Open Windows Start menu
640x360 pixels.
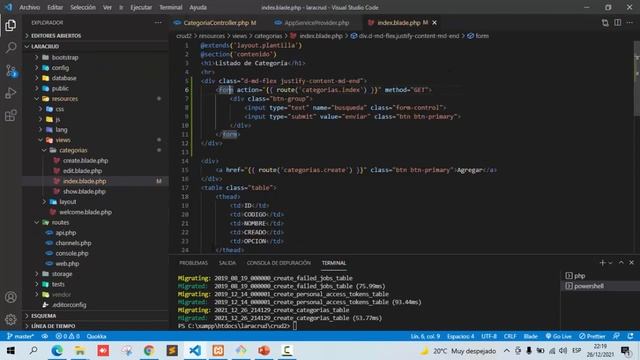point(11,351)
